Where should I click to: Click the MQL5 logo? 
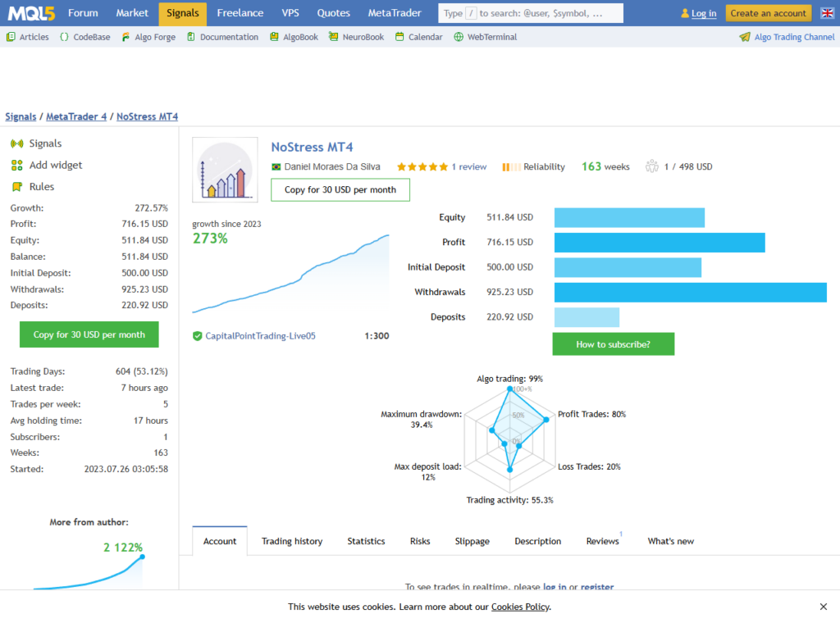click(32, 13)
